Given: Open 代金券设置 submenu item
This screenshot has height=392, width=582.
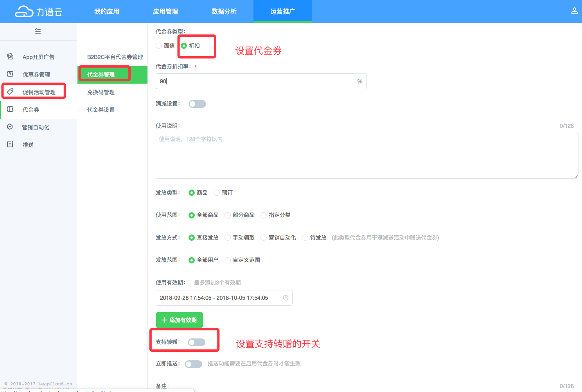Looking at the screenshot, I should point(113,110).
